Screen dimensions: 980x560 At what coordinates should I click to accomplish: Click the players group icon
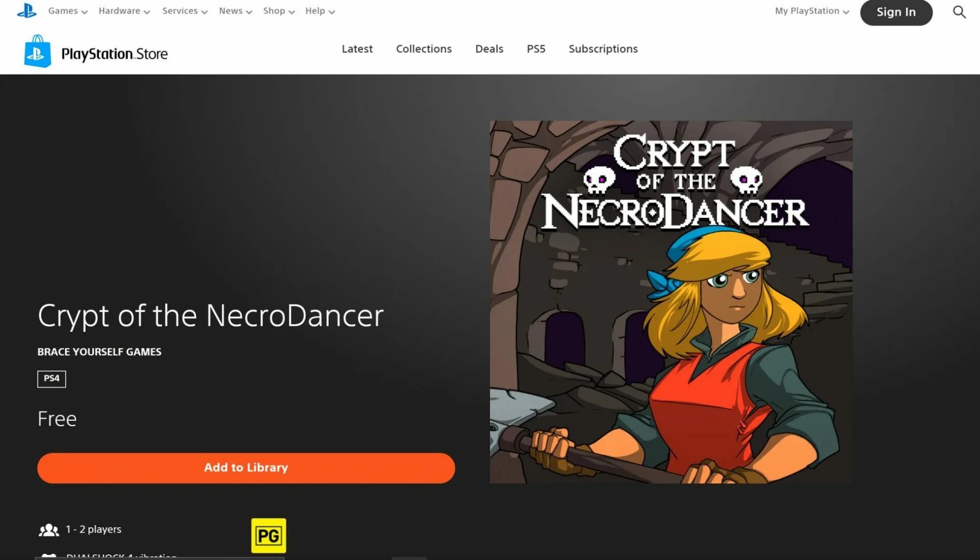49,530
